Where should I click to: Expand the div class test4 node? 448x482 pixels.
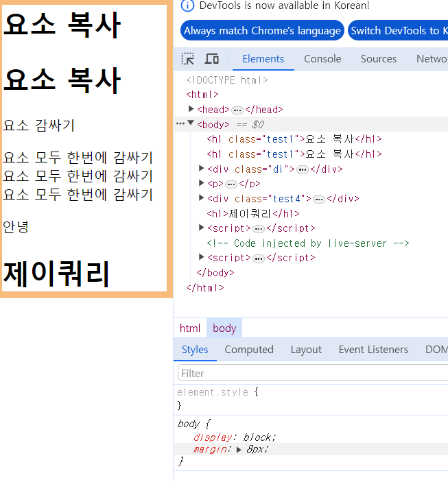tap(202, 197)
